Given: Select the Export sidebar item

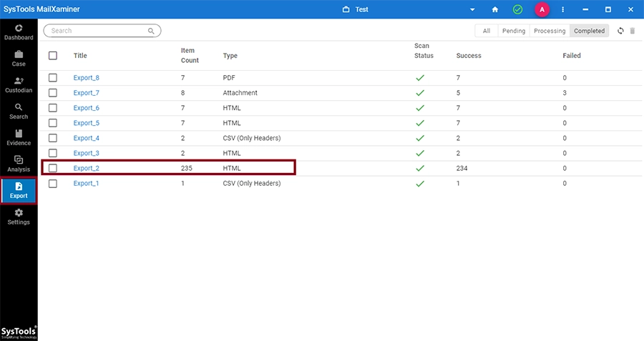Looking at the screenshot, I should [x=19, y=190].
